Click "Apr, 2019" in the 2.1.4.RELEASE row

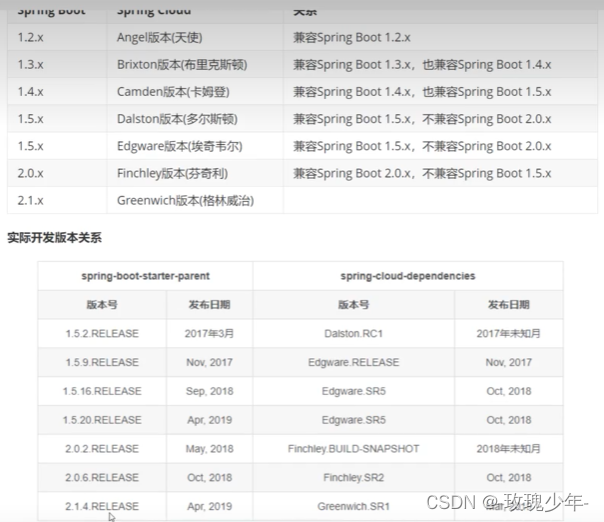coord(209,507)
